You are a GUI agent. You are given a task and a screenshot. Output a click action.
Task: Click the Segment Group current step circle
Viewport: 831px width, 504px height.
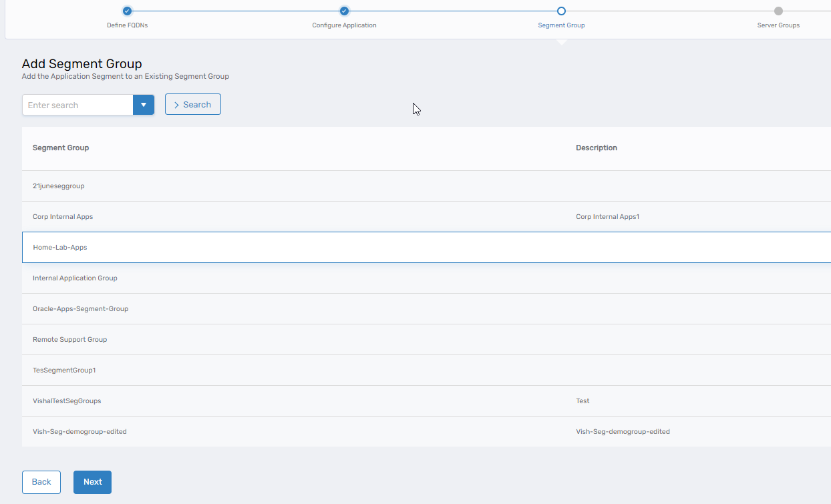[561, 11]
